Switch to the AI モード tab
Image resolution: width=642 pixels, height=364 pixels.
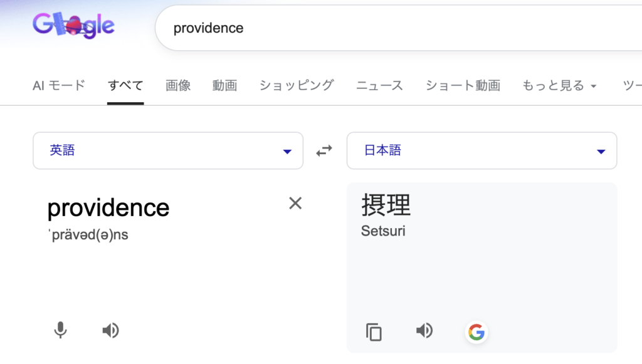click(59, 86)
